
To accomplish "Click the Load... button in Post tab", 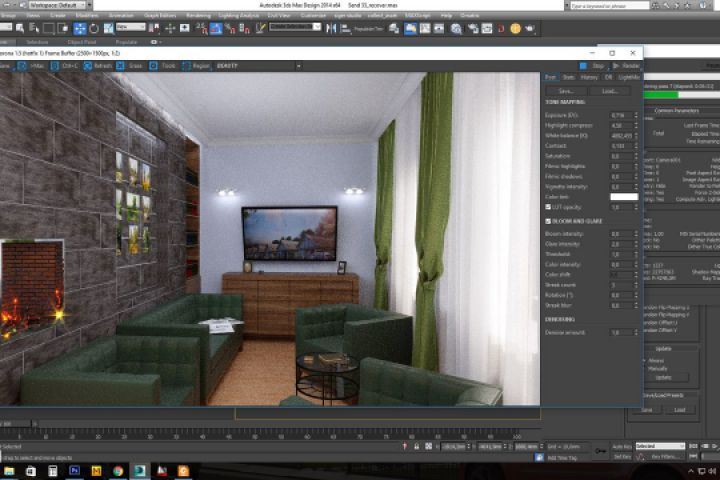I will (610, 91).
